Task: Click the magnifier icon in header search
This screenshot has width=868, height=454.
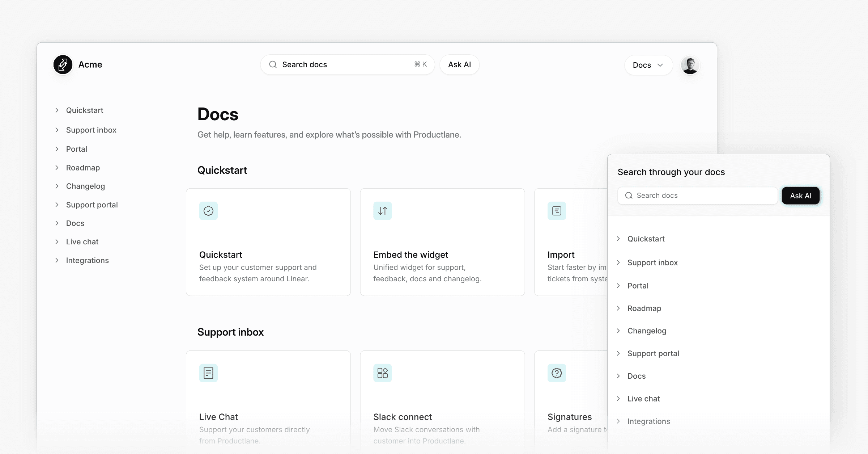Action: (273, 64)
